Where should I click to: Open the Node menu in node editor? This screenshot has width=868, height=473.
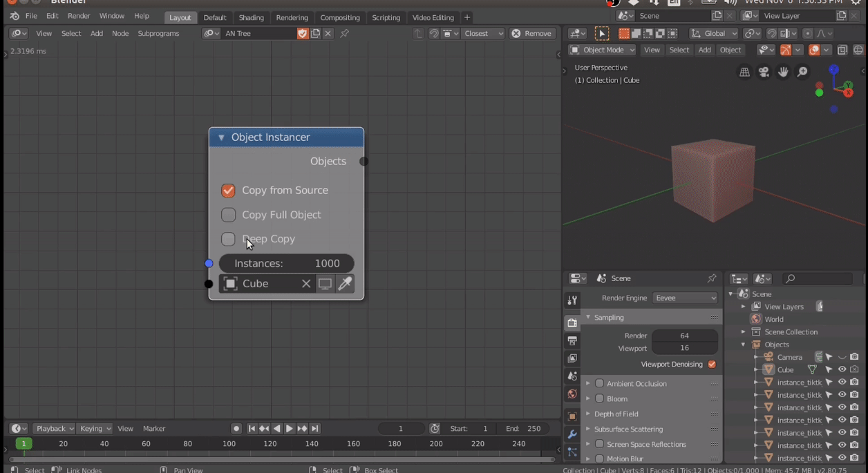(120, 33)
